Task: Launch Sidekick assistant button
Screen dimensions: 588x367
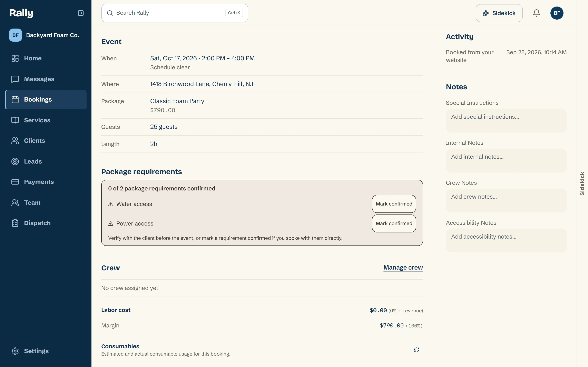Action: (499, 13)
